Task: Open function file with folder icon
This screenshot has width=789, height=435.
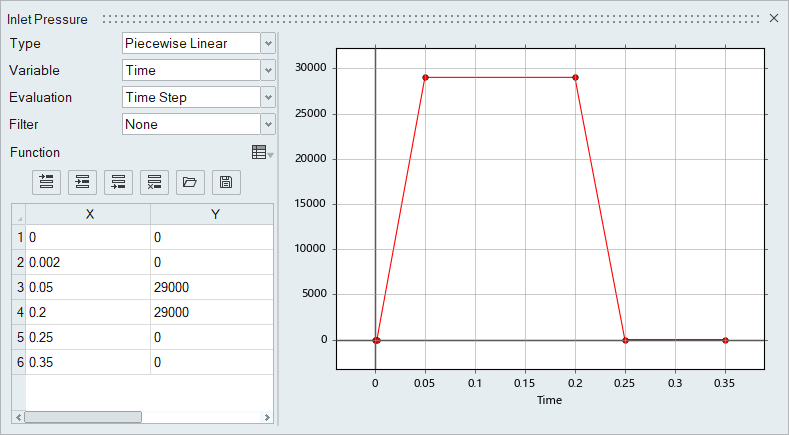Action: (x=190, y=182)
